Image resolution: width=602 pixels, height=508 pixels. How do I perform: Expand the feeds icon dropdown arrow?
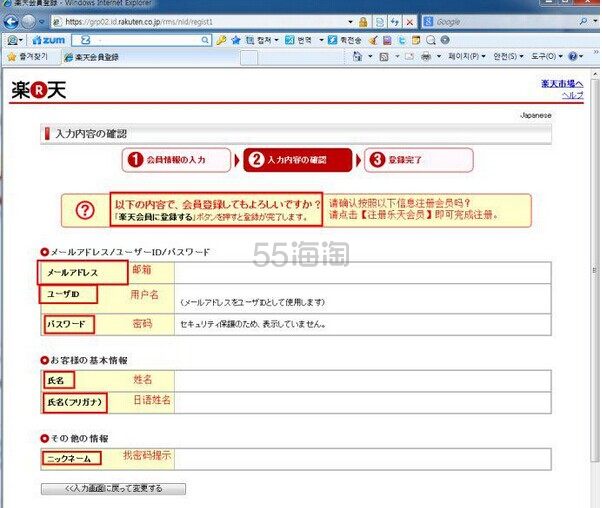tap(397, 57)
